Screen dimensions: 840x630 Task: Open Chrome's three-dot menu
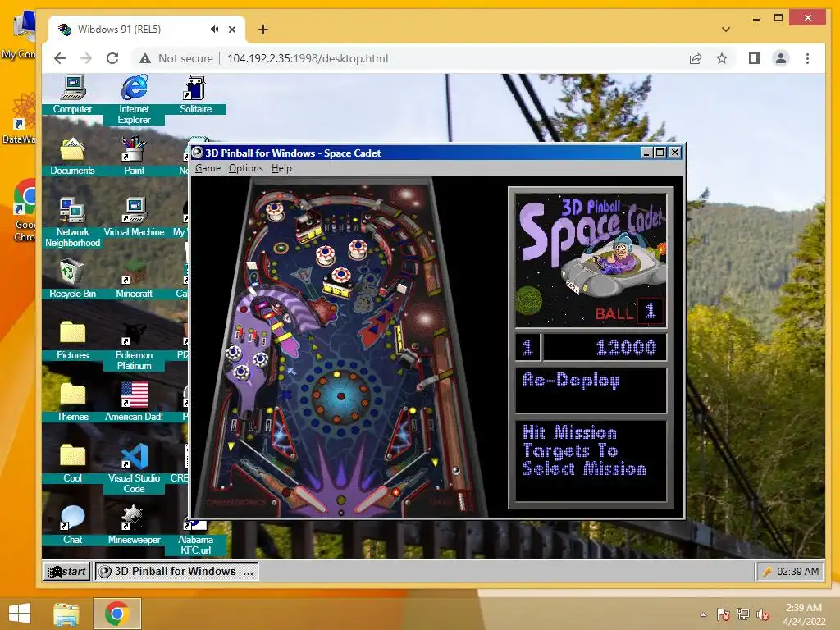pyautogui.click(x=807, y=58)
